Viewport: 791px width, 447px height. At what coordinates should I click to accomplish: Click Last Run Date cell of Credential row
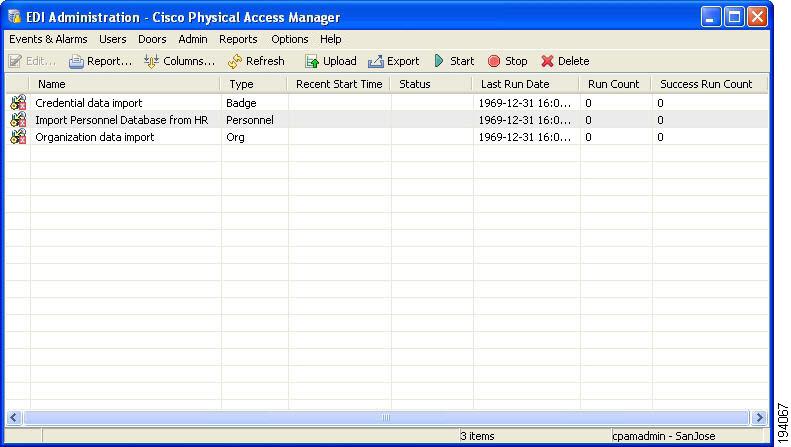pyautogui.click(x=525, y=103)
